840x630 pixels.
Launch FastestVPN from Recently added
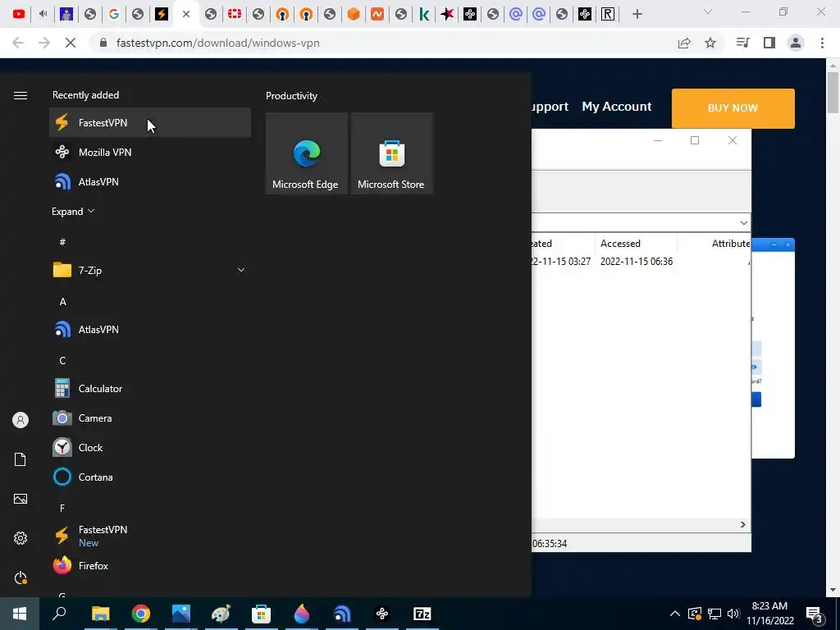pyautogui.click(x=150, y=122)
